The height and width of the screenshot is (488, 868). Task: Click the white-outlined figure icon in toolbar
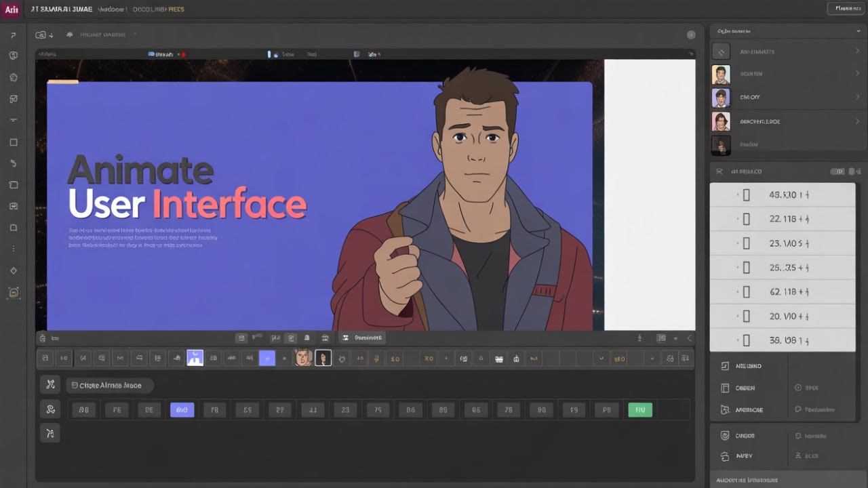pyautogui.click(x=323, y=358)
